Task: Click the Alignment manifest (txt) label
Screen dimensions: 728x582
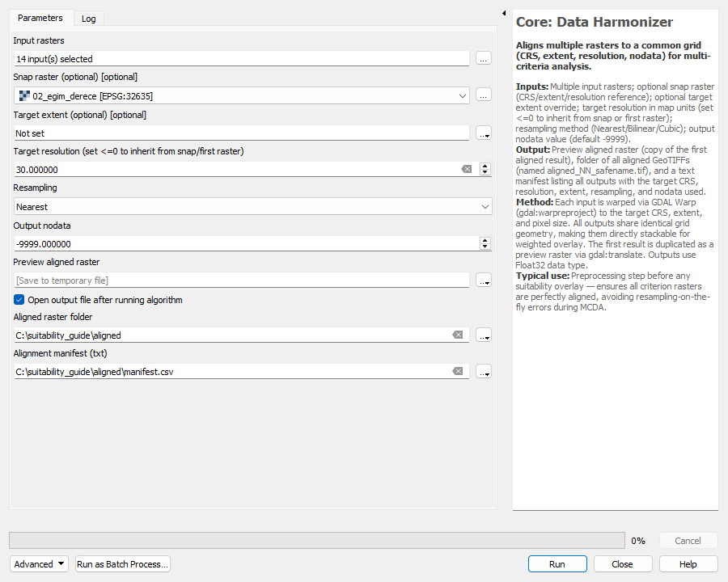Action: point(60,353)
